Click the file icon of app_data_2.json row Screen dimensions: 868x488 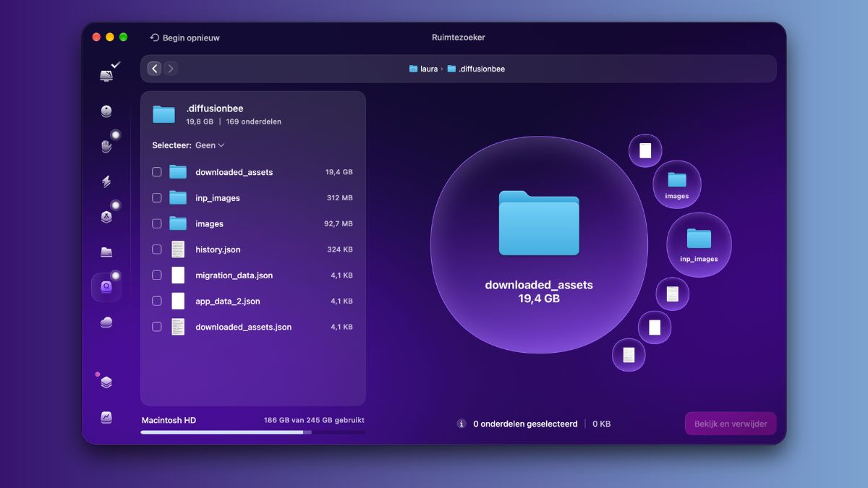(x=178, y=301)
